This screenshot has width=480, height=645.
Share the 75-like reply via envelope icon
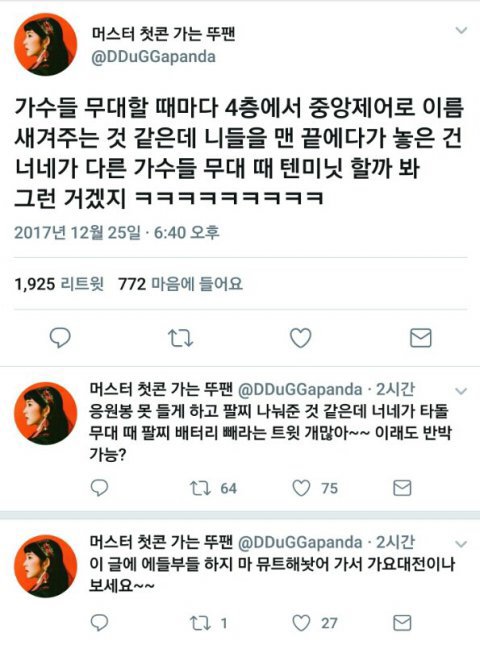[402, 488]
